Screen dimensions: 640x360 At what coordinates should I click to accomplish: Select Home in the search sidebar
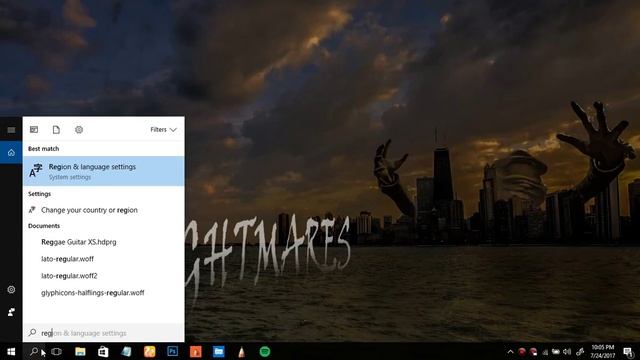click(11, 152)
